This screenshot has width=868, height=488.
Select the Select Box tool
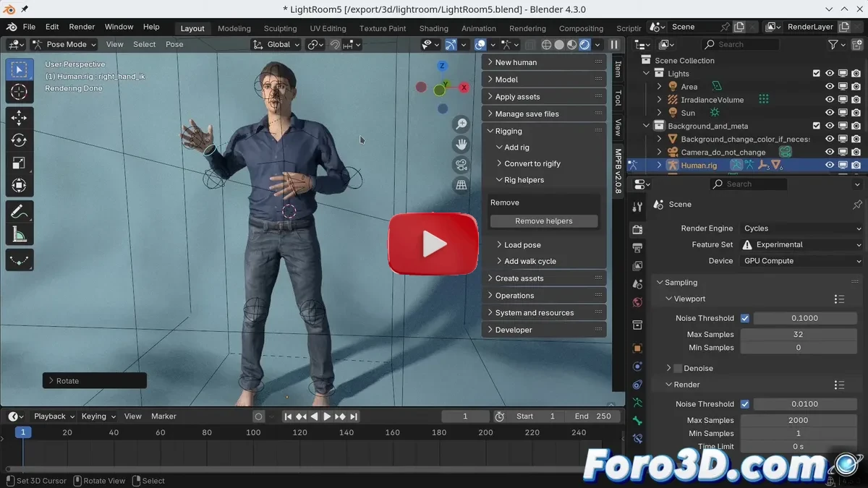click(20, 69)
